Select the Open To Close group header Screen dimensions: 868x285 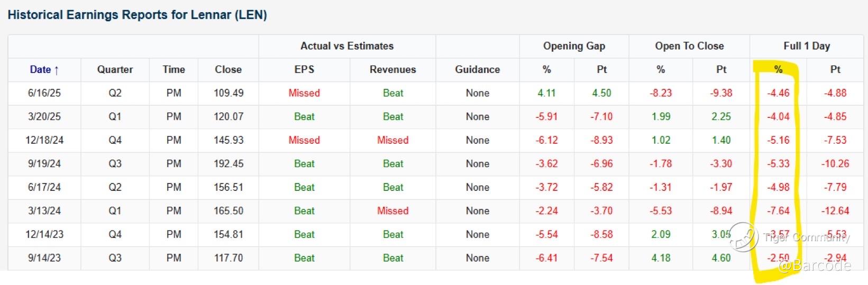click(689, 46)
